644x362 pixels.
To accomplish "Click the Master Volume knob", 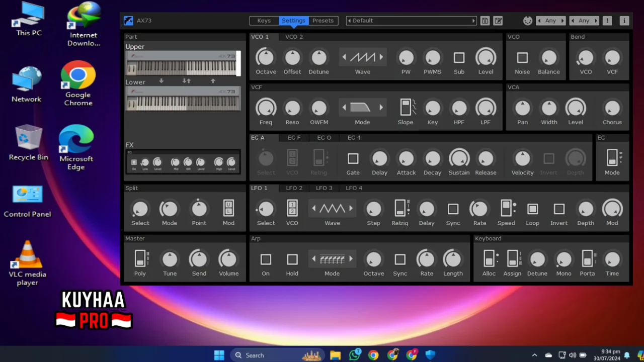I will click(228, 259).
